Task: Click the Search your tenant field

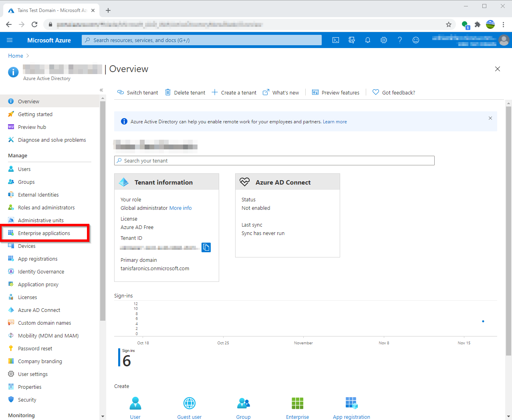Action: pyautogui.click(x=274, y=161)
